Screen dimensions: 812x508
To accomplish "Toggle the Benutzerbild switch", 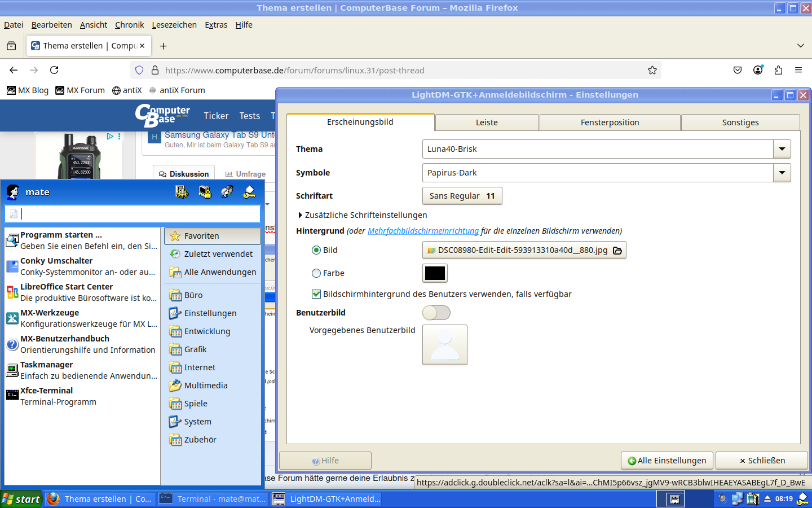I will (x=436, y=313).
